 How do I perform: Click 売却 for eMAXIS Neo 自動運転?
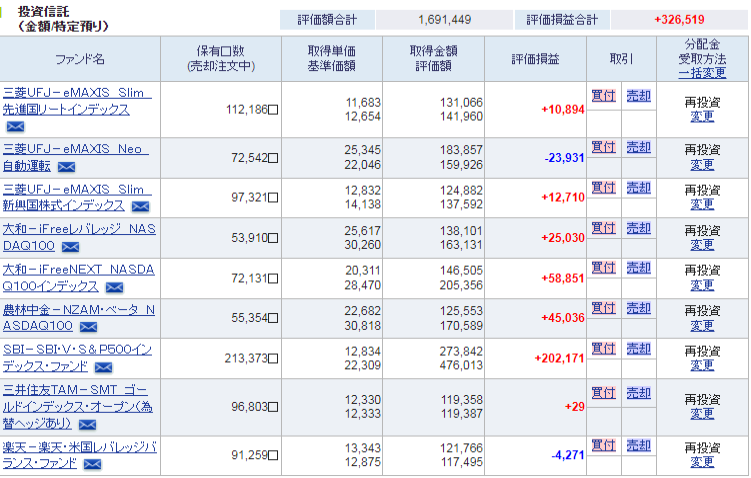click(638, 147)
